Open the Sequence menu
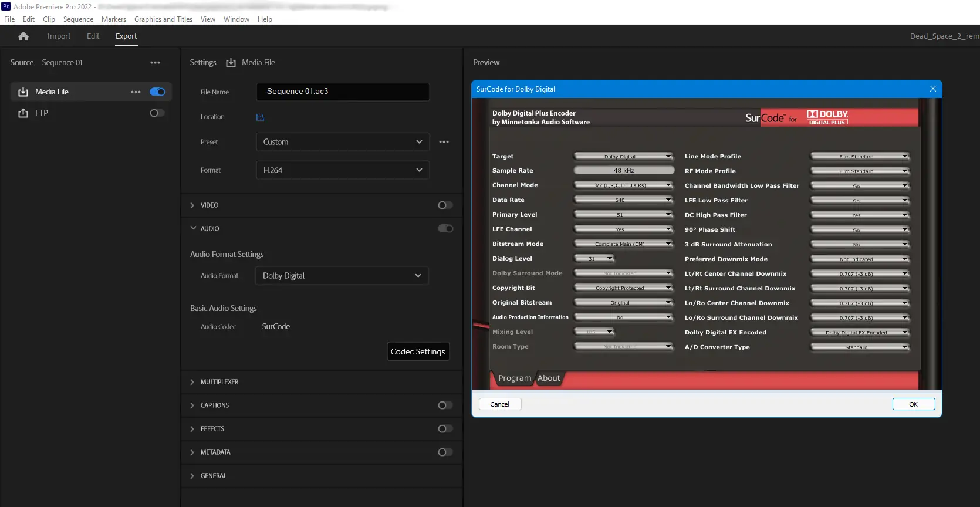The width and height of the screenshot is (980, 507). pyautogui.click(x=78, y=19)
